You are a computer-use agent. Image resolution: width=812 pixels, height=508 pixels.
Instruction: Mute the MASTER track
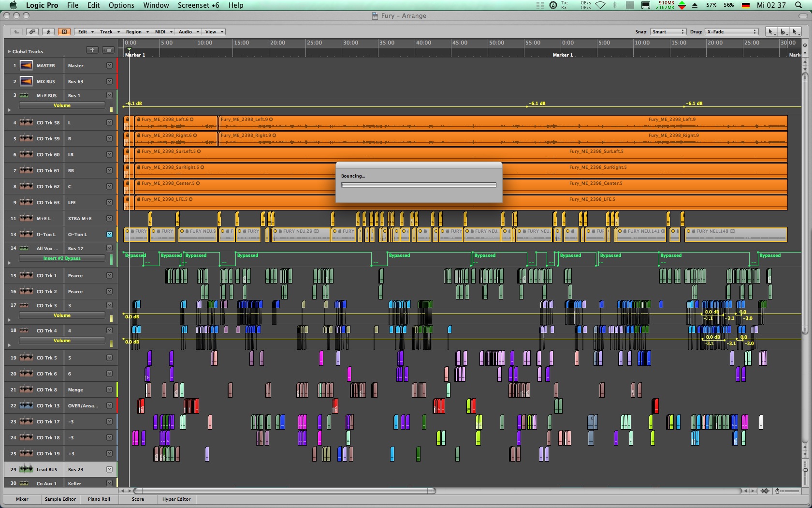(x=109, y=65)
